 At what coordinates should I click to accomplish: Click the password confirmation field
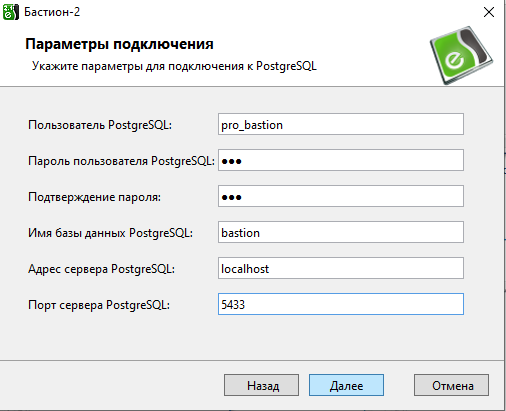coord(341,196)
